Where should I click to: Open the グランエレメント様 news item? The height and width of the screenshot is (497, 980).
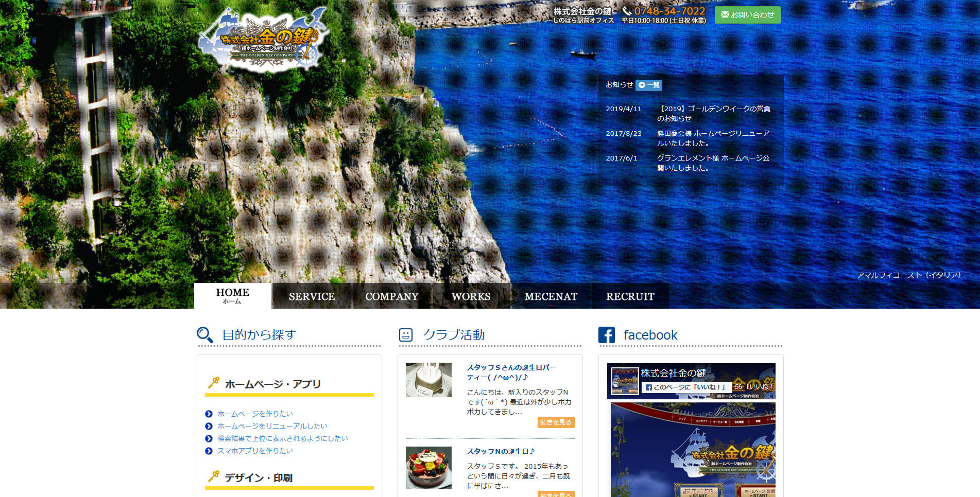pos(713,163)
